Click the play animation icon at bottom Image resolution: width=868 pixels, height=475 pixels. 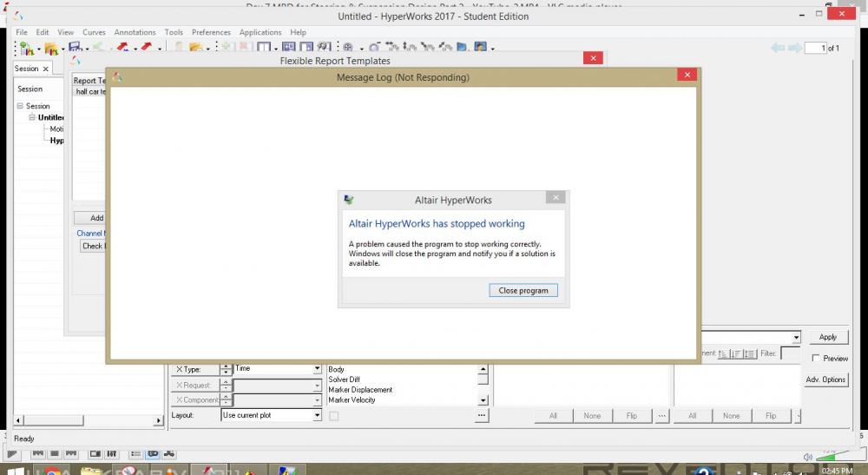(x=12, y=454)
